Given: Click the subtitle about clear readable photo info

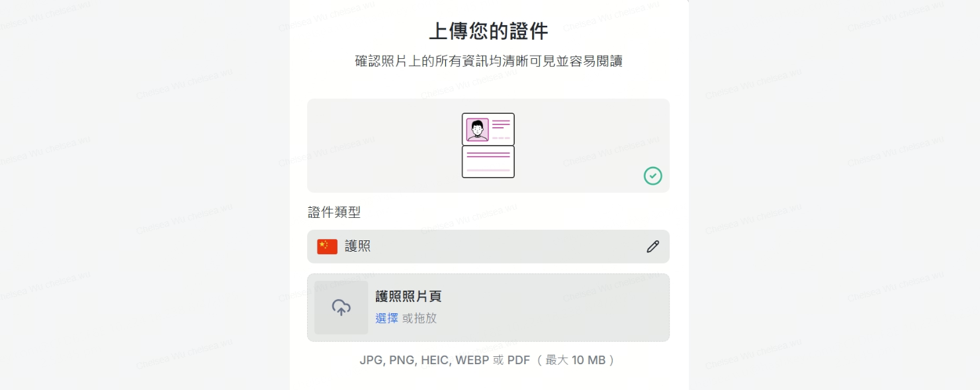Looking at the screenshot, I should [x=488, y=62].
